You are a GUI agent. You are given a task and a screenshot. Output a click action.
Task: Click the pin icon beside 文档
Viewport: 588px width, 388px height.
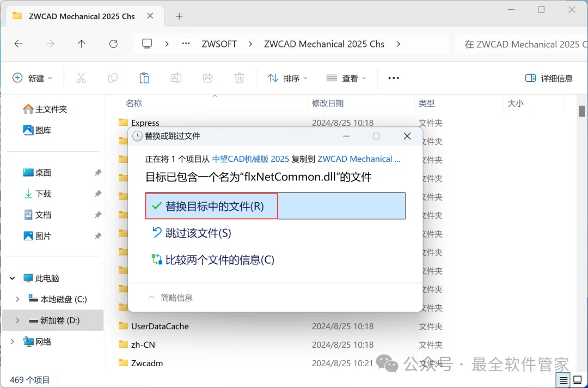click(98, 215)
